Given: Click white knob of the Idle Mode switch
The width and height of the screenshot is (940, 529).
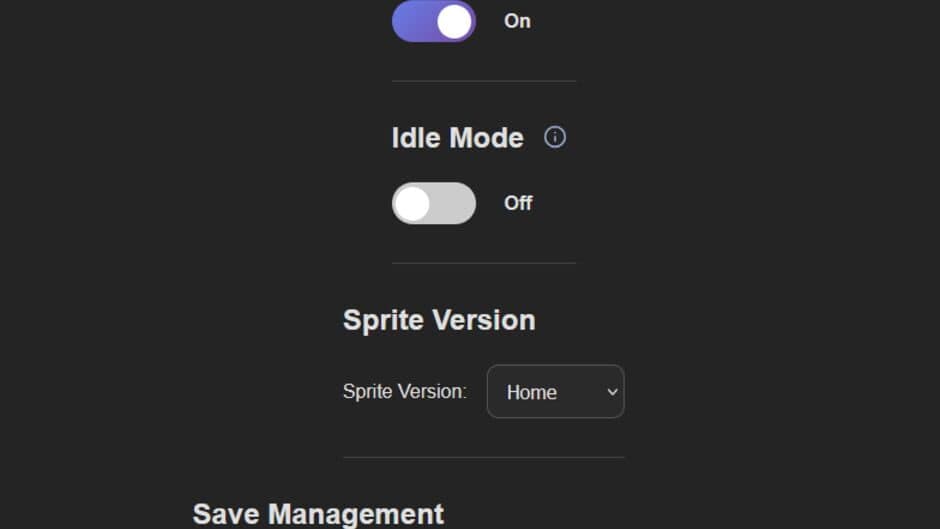Looking at the screenshot, I should point(412,204).
